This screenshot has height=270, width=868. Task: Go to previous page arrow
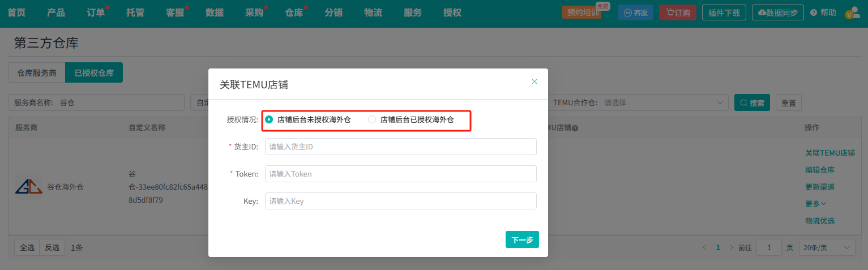(x=704, y=247)
